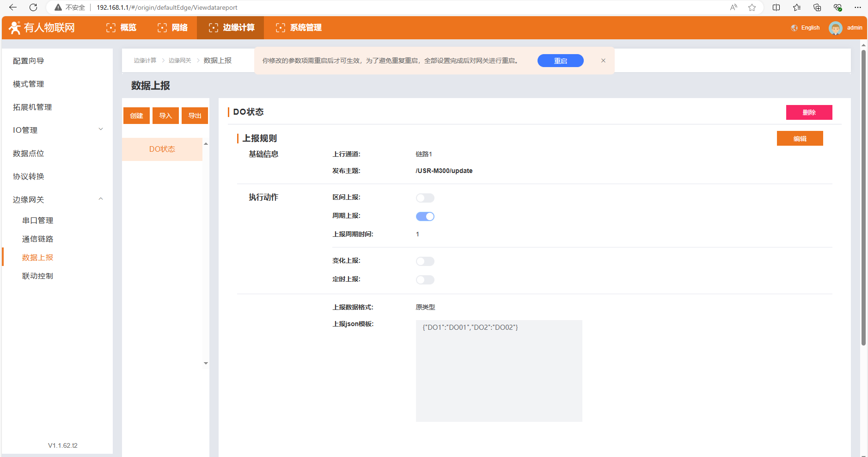Switch to the 网络 top tab
This screenshot has width=868, height=457.
[173, 28]
